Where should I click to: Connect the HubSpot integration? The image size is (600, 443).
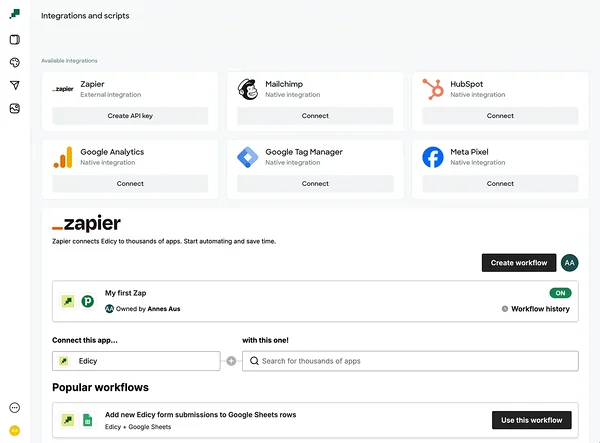500,116
